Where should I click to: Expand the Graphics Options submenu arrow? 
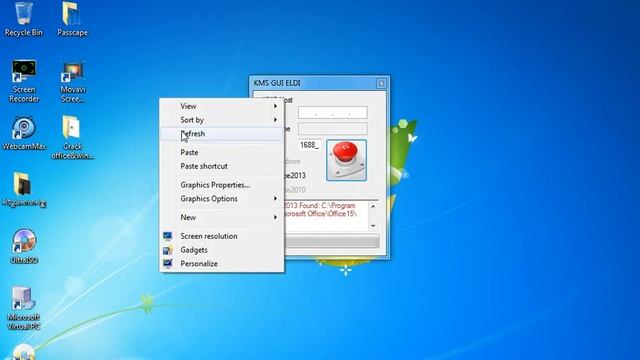tap(276, 199)
